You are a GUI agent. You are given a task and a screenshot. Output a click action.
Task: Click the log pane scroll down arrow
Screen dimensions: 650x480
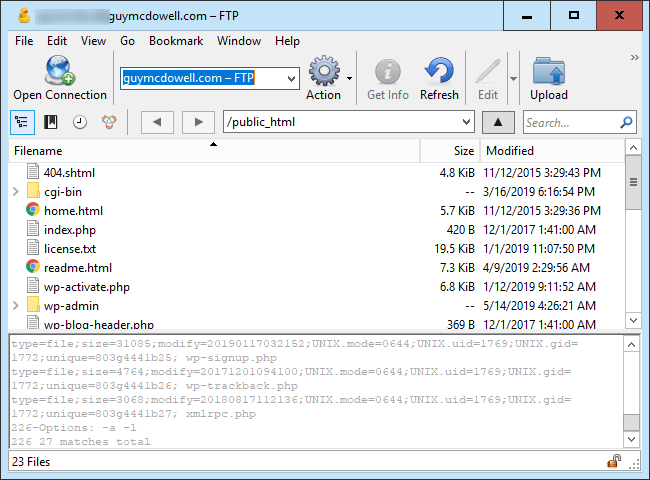631,439
